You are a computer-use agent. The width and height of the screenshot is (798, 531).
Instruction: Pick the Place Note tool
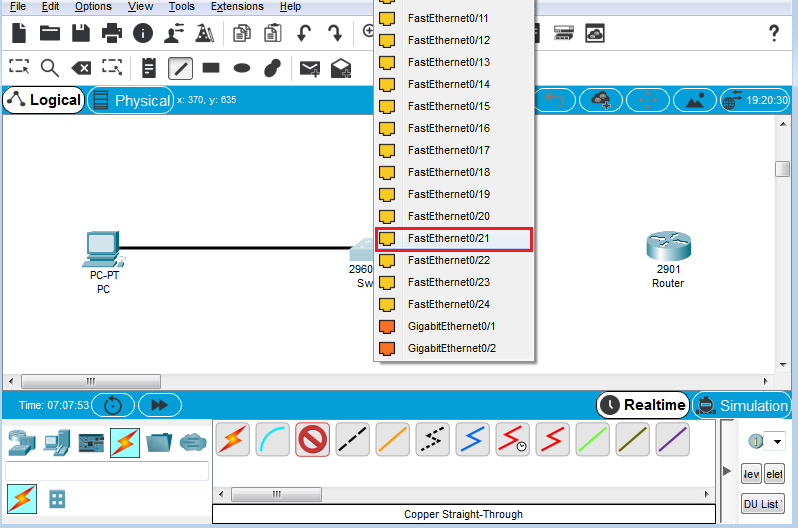tap(149, 68)
